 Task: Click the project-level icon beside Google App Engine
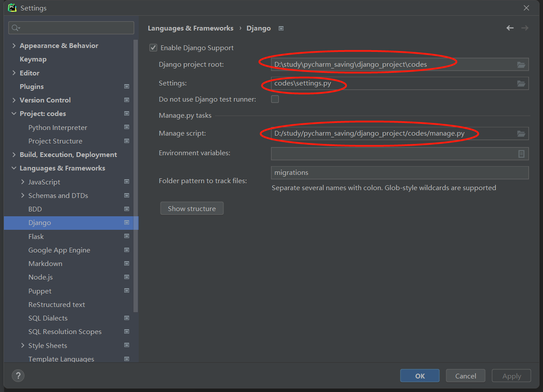click(126, 250)
